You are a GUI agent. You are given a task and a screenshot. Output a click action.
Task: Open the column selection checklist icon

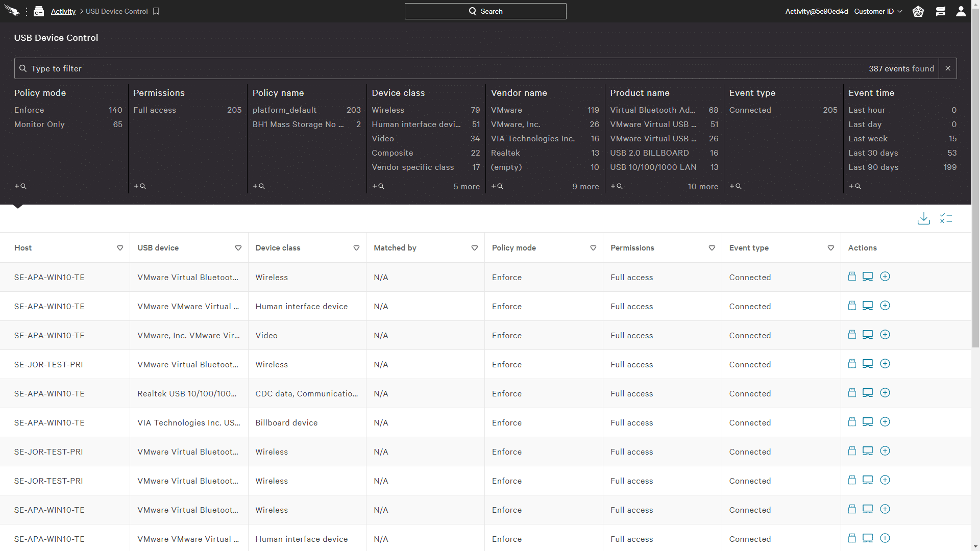click(946, 218)
